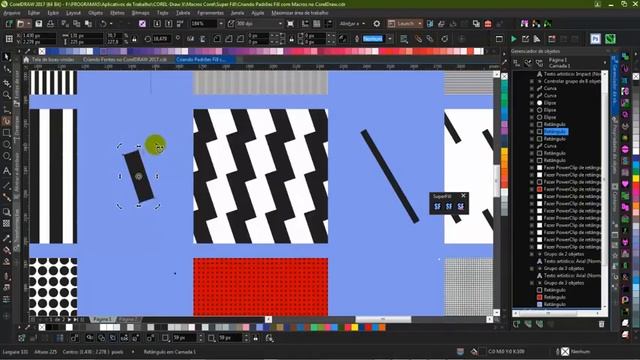Click the New layer icon in object docker
The height and width of the screenshot is (360, 640).
click(x=516, y=324)
